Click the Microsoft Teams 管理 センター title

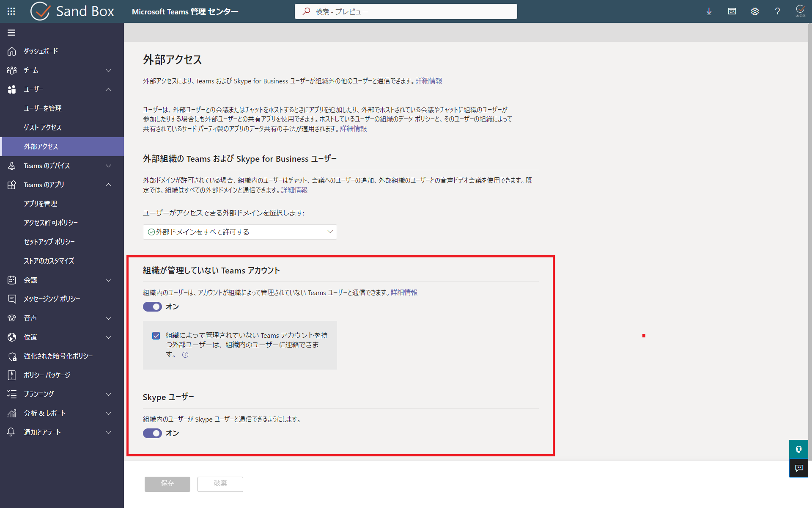point(185,12)
